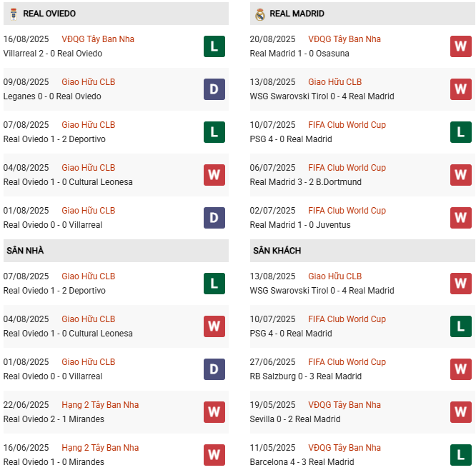Open FIFA Club World Cup link dated 06/07/2025
This screenshot has height=470, width=476.
click(x=347, y=168)
